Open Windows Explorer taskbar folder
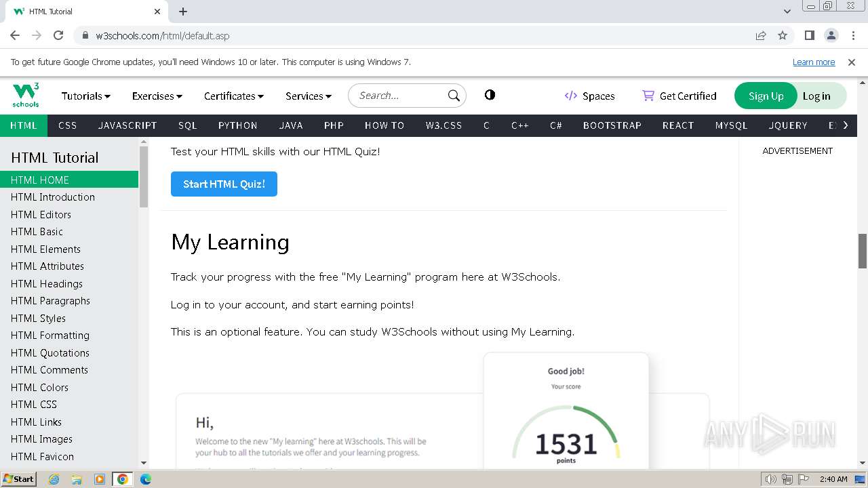 click(77, 479)
